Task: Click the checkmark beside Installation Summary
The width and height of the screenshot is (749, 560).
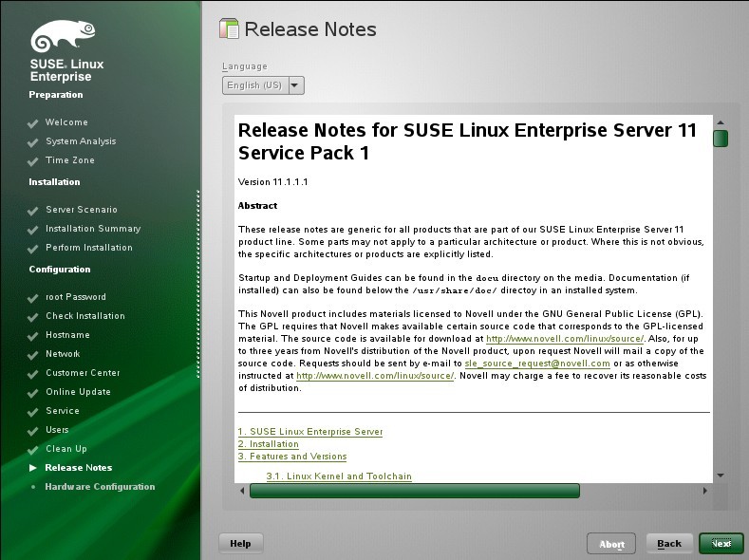Action: (32, 230)
